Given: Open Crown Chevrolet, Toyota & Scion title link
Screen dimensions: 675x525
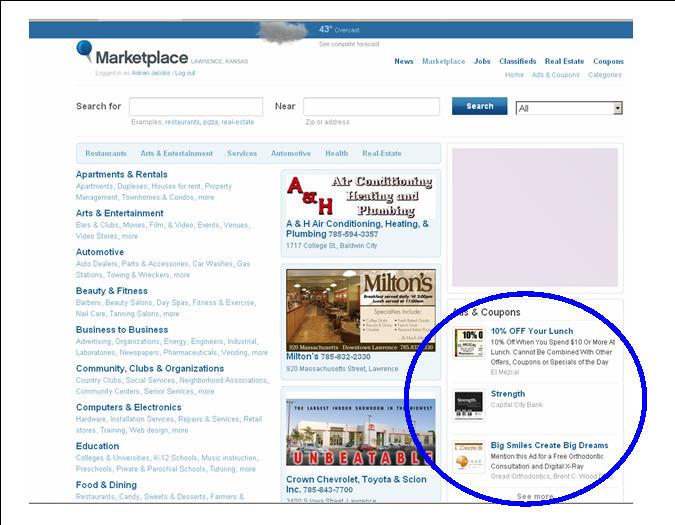Looking at the screenshot, I should tap(356, 484).
